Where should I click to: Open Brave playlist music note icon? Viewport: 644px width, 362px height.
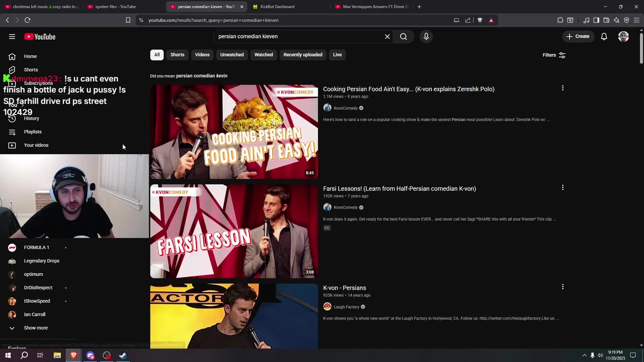coord(586,20)
